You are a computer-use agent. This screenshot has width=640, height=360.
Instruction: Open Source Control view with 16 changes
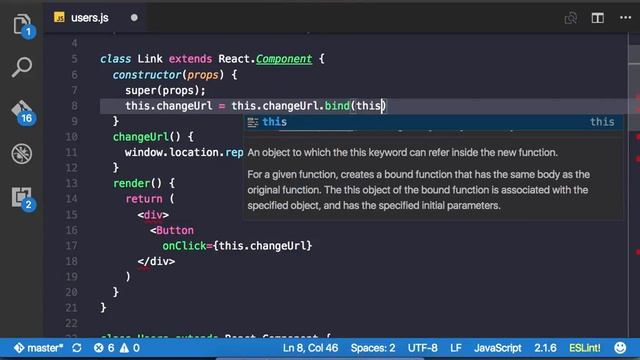[22, 111]
